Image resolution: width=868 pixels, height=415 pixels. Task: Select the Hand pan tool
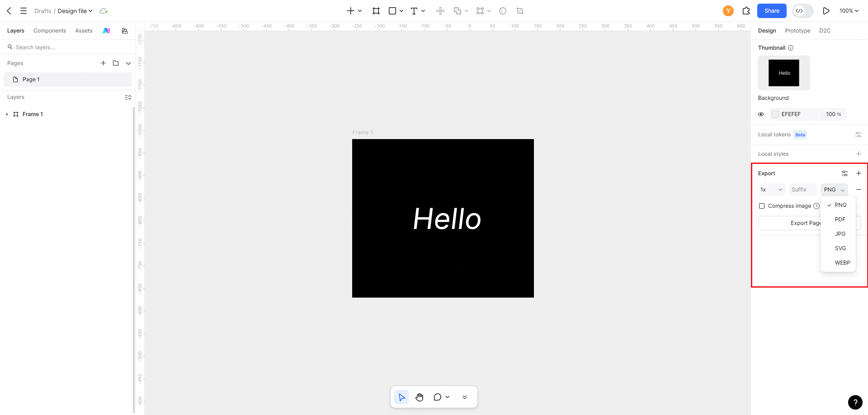point(420,397)
